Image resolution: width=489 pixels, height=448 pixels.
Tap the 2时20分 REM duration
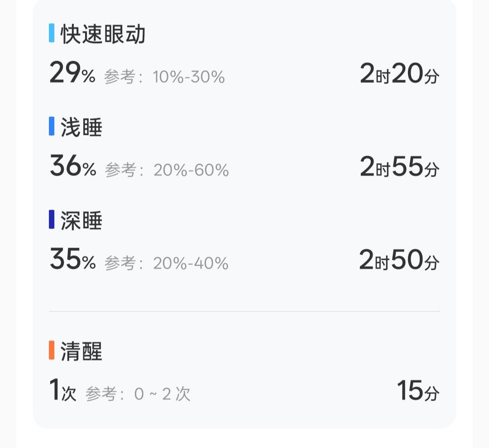click(399, 74)
